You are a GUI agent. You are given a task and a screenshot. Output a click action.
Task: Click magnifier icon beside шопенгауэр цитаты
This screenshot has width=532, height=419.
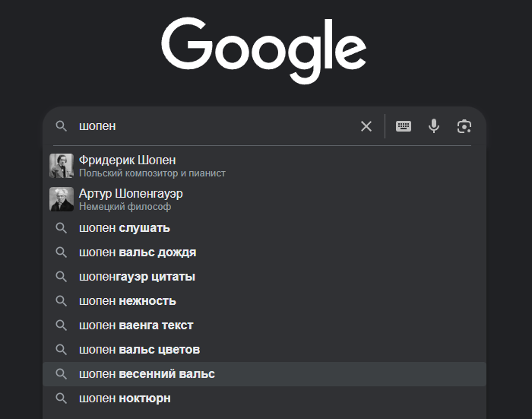[x=61, y=277]
